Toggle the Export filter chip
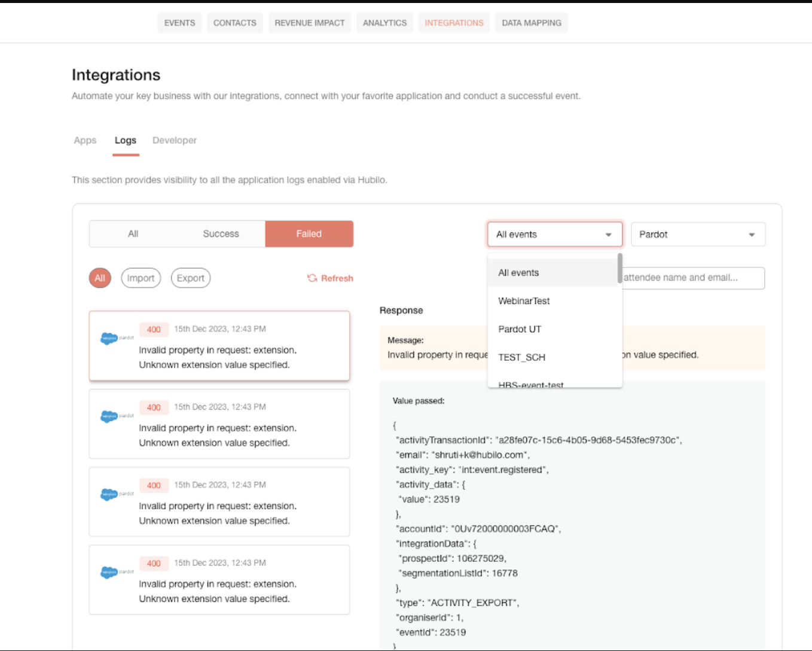The image size is (812, 651). (191, 278)
